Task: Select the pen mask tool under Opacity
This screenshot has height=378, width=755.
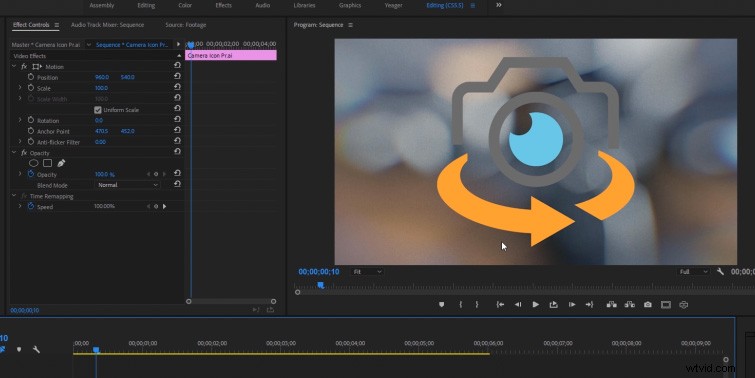Action: 61,163
